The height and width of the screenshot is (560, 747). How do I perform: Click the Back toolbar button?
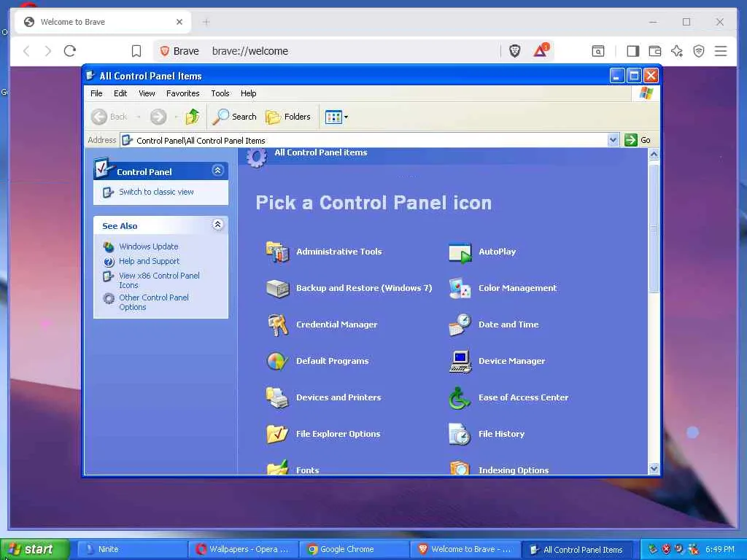[x=109, y=117]
